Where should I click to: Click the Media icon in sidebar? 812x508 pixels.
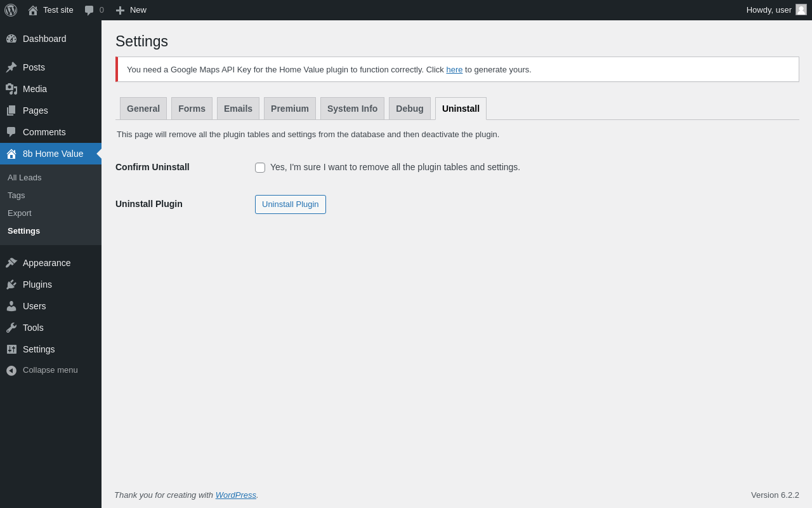click(11, 89)
